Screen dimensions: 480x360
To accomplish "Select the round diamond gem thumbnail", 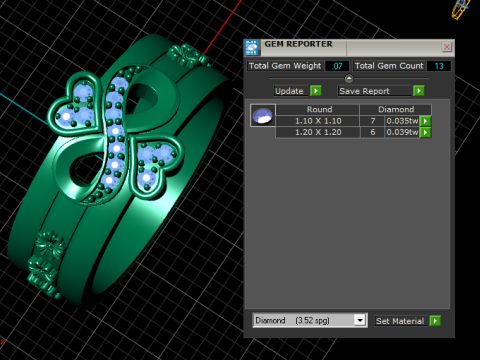I will tap(263, 115).
